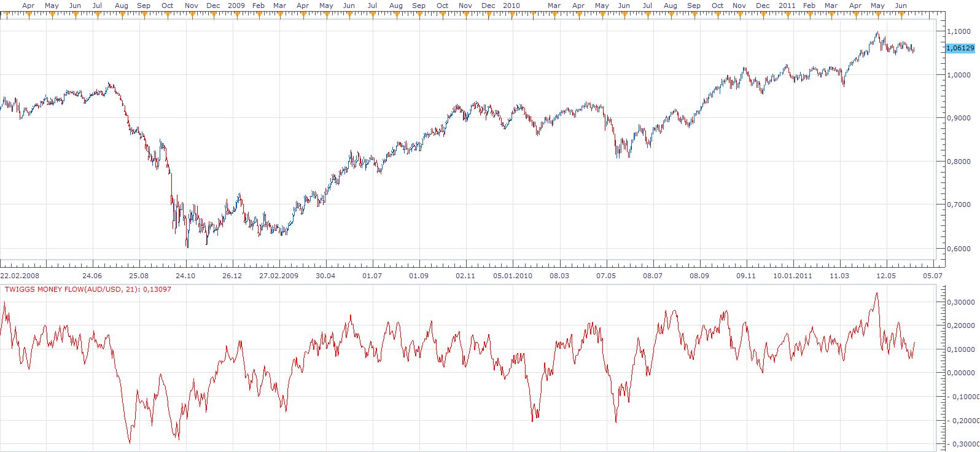
Task: Click the 0,8000 price axis value
Action: click(x=959, y=162)
